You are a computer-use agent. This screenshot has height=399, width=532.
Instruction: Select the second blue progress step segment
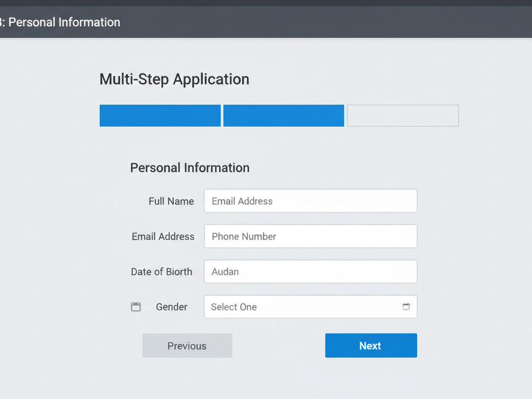(284, 115)
